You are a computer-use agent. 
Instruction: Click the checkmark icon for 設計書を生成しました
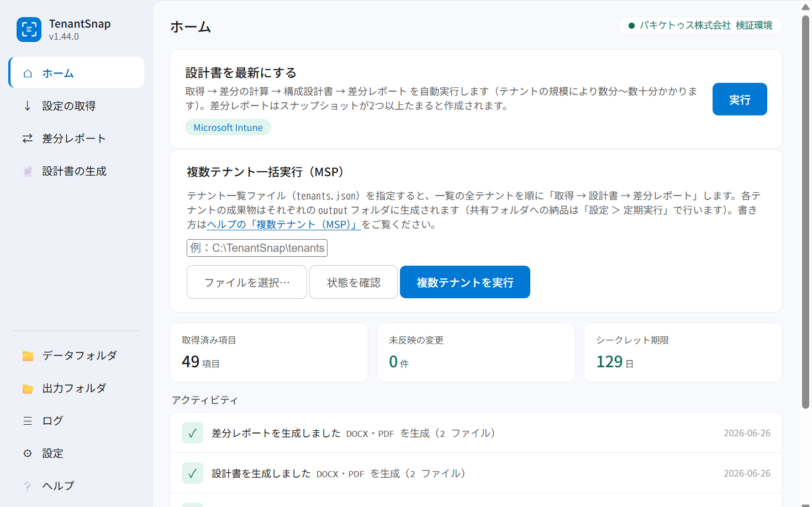pos(192,473)
